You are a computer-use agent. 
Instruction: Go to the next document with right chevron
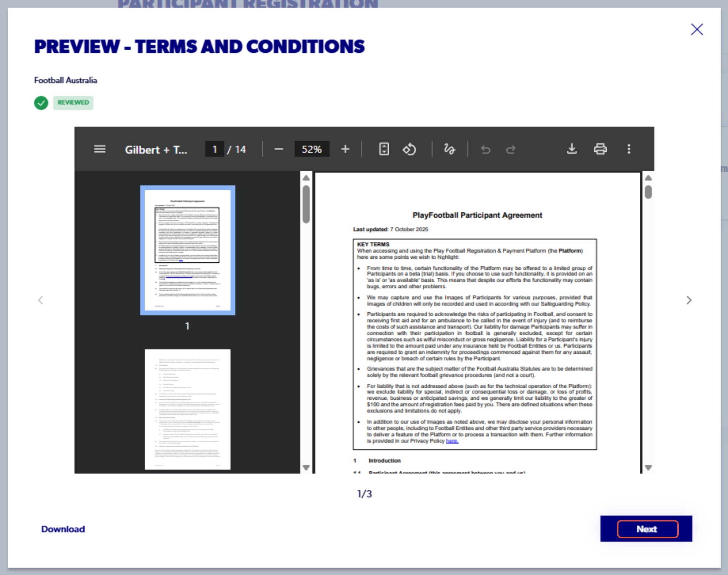point(689,300)
